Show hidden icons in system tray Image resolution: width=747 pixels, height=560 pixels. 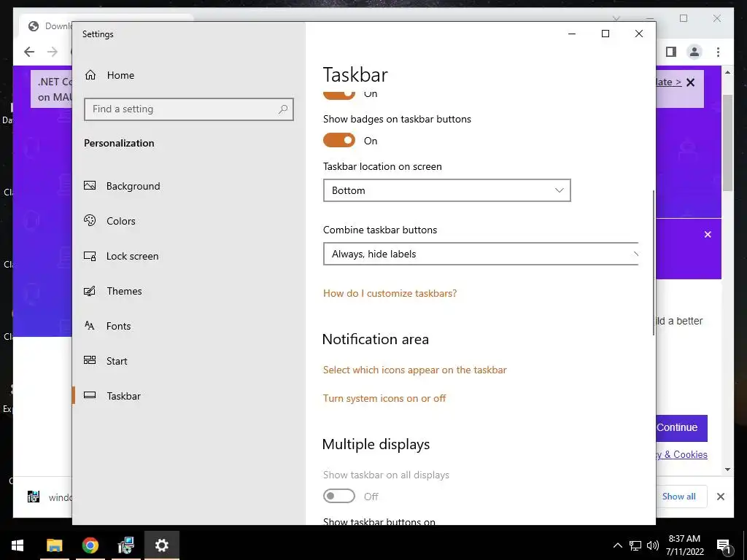(x=617, y=545)
